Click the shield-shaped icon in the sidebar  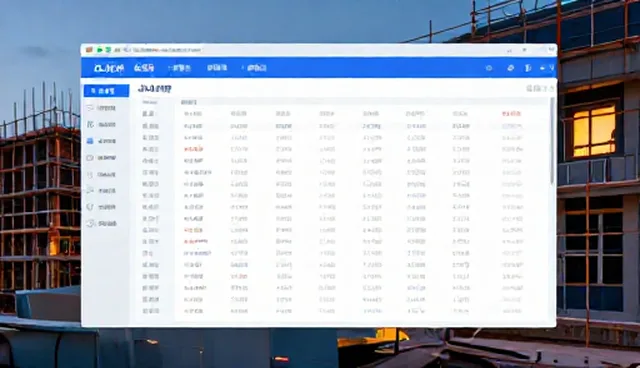click(90, 207)
